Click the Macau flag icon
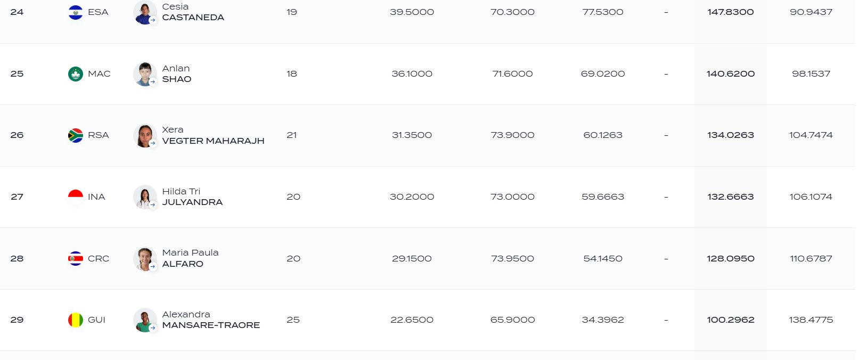Image resolution: width=868 pixels, height=360 pixels. point(76,74)
